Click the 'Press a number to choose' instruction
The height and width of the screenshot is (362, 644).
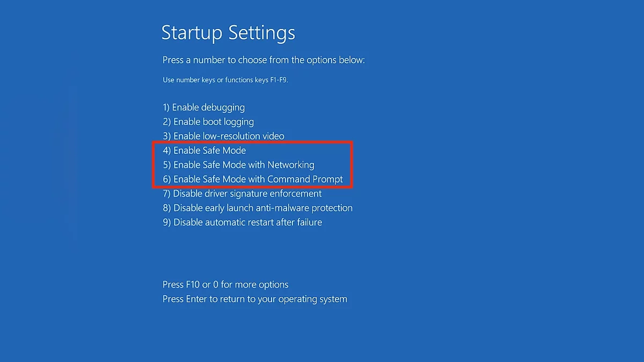coord(264,60)
